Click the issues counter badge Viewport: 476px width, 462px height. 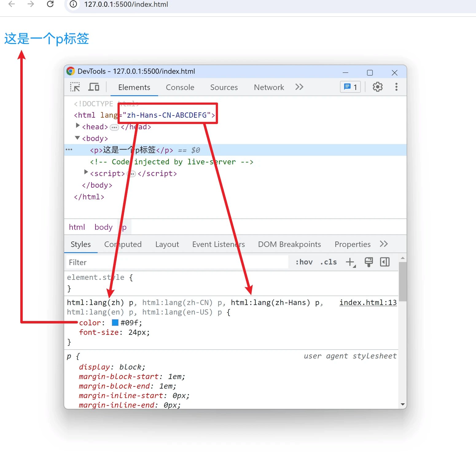tap(350, 87)
